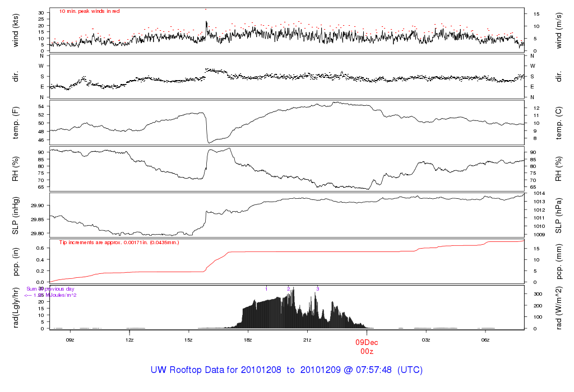Click the 'rad(Lgly/hr)' left axis label
This screenshot has height=392, width=574.
(15, 307)
